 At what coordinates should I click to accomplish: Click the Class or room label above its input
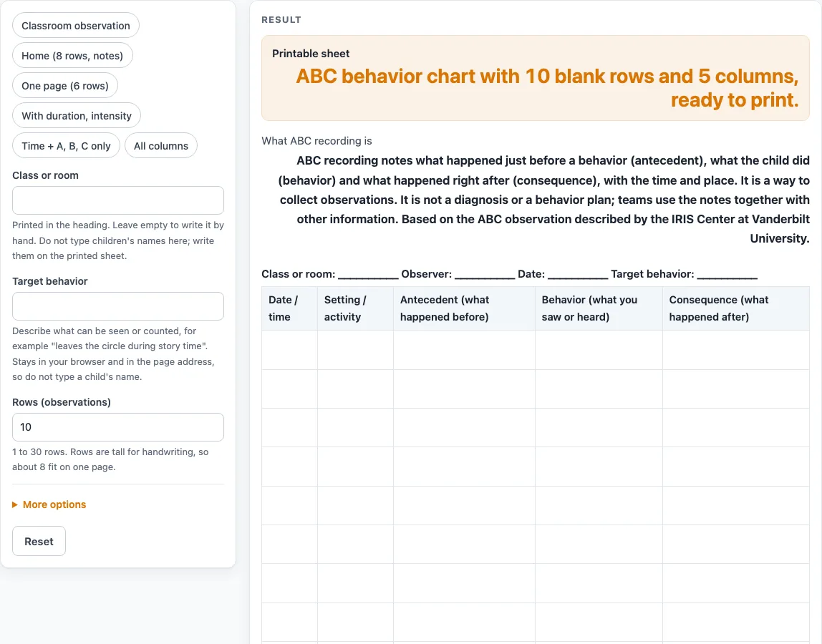[x=46, y=175]
